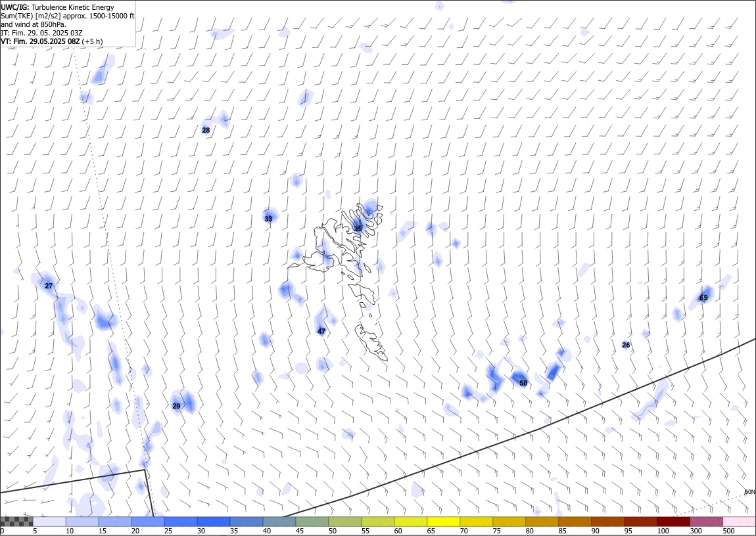Click the TKE value 47 near the islands
The image size is (756, 536).
coord(321,331)
